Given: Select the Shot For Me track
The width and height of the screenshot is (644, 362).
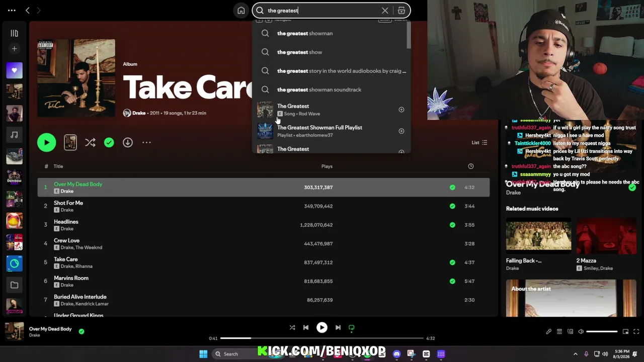Looking at the screenshot, I should 263,206.
